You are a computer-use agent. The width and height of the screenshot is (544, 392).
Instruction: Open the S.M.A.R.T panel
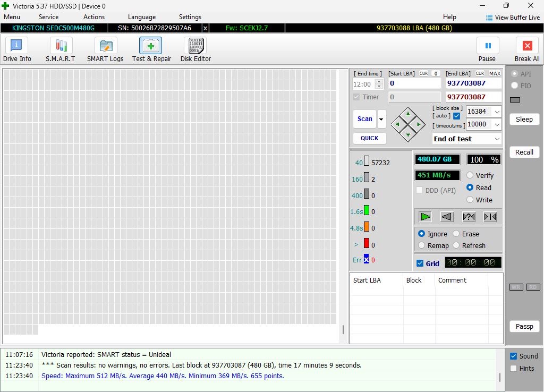click(60, 48)
